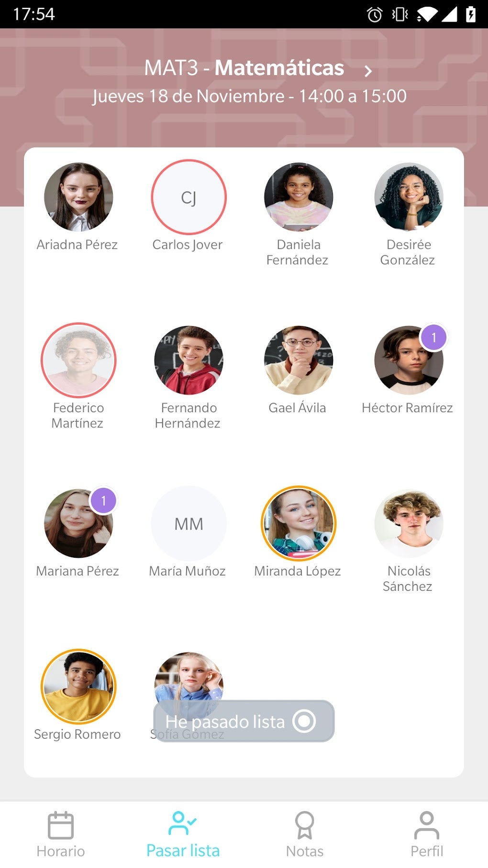Tap the purple badge on Mariana Pérez
488x868 pixels.
tap(103, 501)
